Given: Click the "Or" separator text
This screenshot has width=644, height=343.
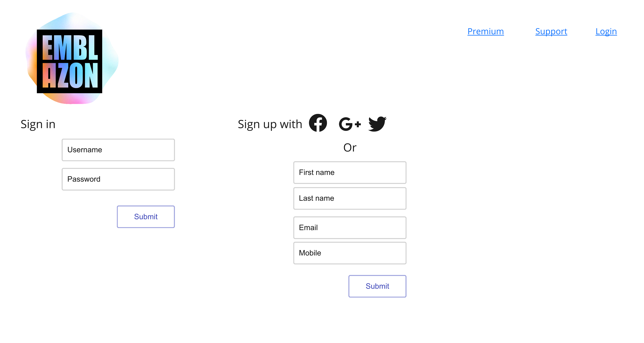Looking at the screenshot, I should pos(350,147).
